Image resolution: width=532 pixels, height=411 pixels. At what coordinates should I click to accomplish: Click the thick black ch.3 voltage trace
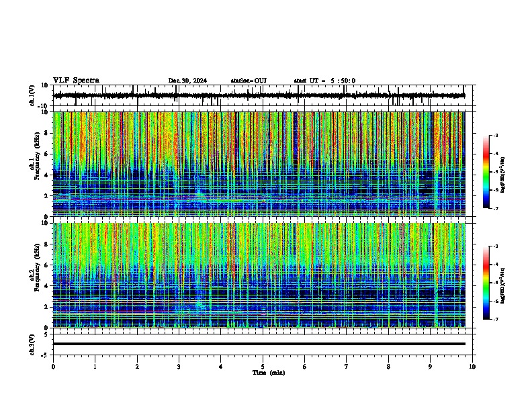(x=259, y=344)
